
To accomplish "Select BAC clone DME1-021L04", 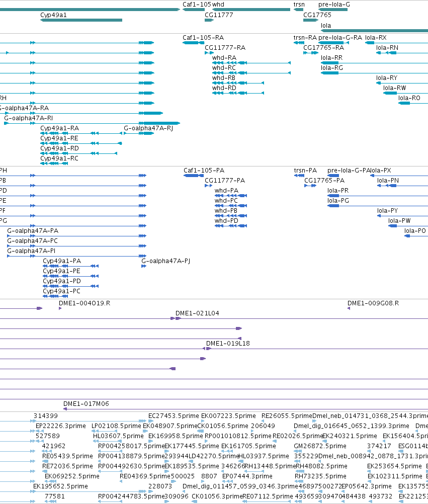I will [x=197, y=313].
